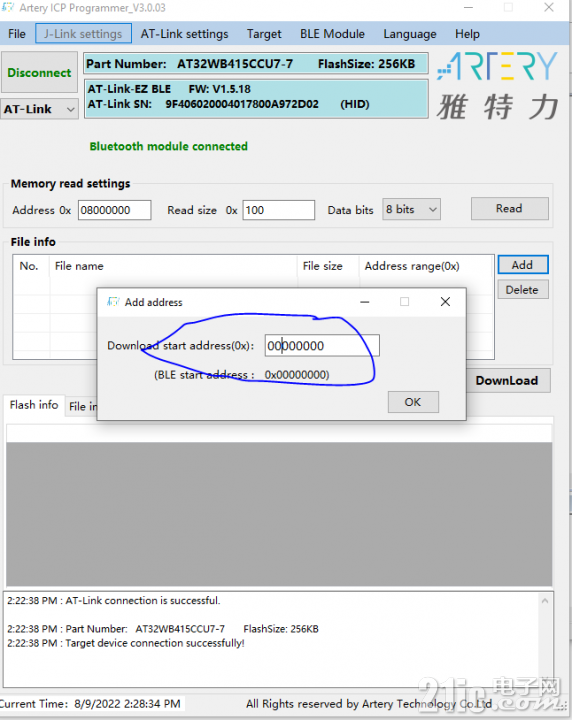Click the File name column header
Screen dimensions: 572x720
[174, 266]
